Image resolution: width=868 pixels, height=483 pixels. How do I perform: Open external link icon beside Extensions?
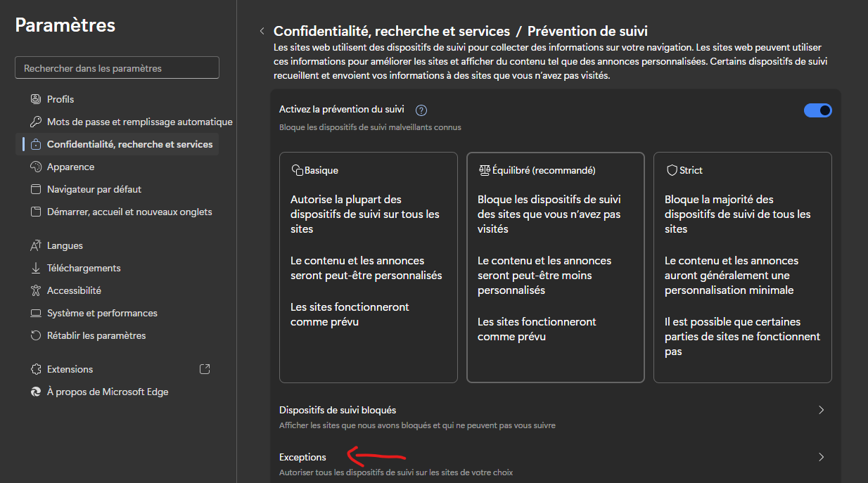pos(205,369)
